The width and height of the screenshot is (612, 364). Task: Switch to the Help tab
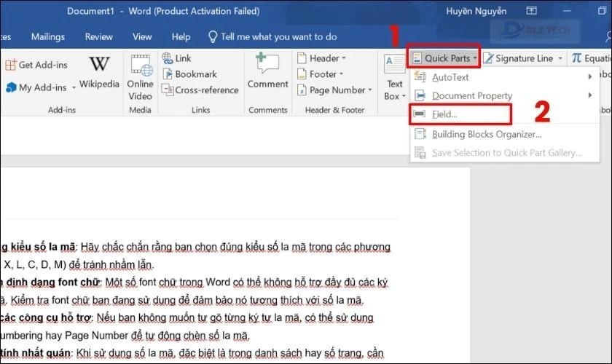181,36
